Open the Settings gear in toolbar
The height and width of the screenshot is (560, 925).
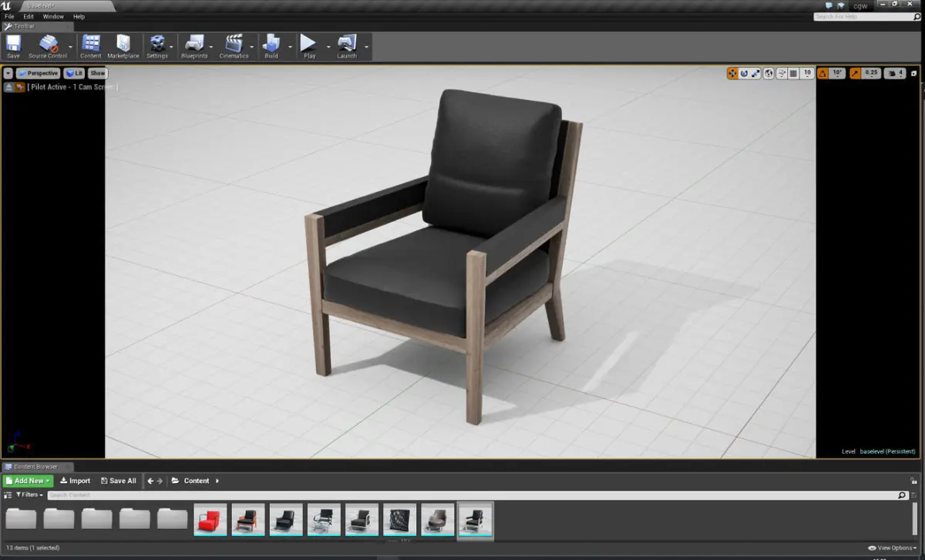157,46
